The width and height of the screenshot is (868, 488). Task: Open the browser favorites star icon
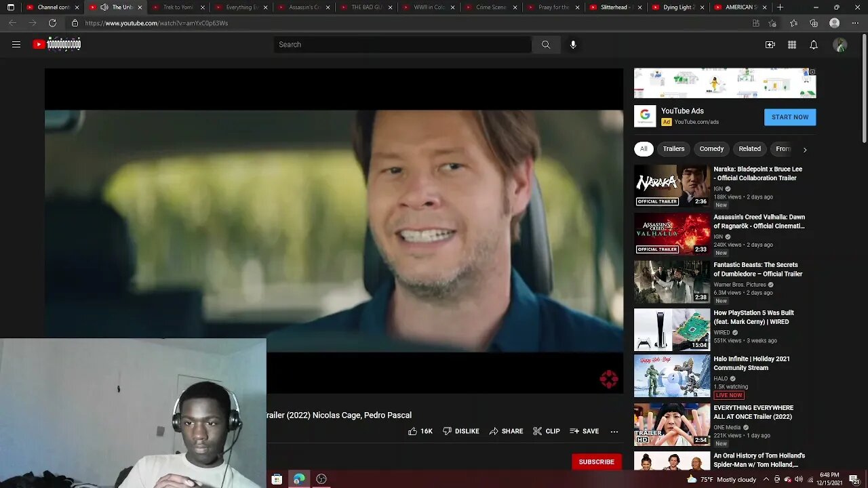pos(794,23)
